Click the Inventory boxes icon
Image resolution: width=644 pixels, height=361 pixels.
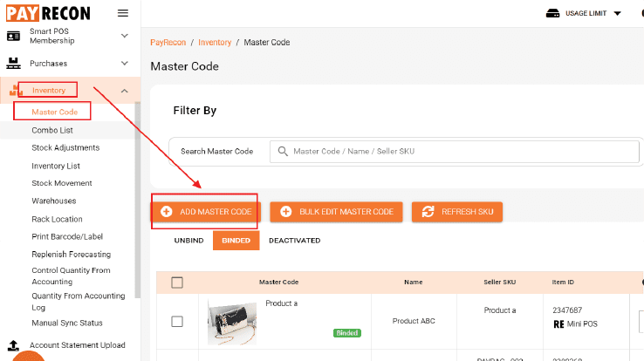(14, 91)
